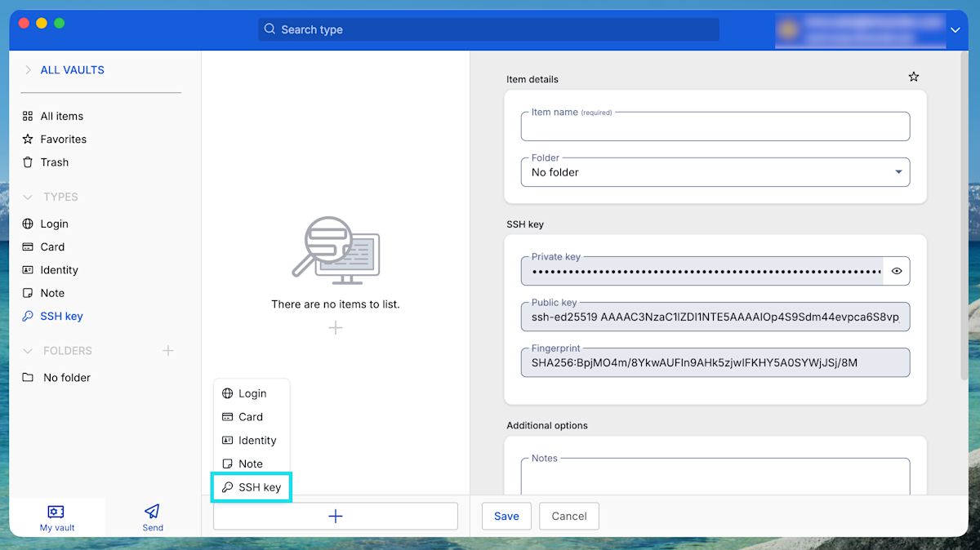Save the new SSH key item
Screen dimensions: 980x550
point(506,516)
